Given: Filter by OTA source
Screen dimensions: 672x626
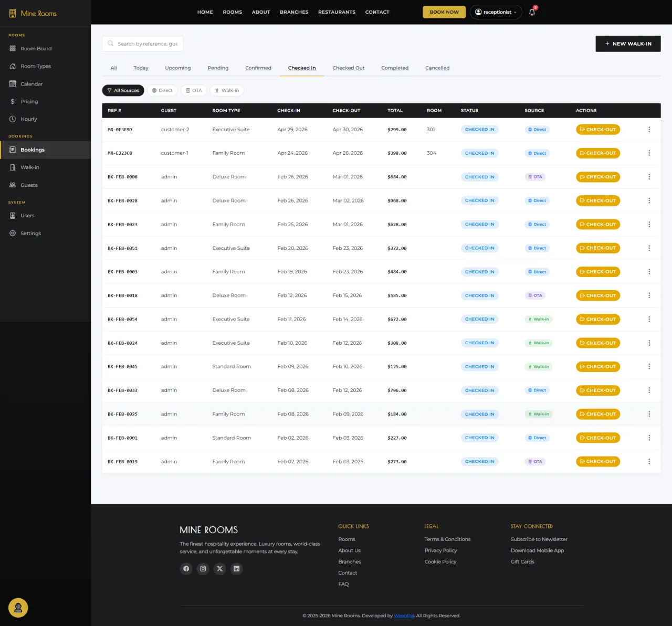Looking at the screenshot, I should 194,90.
